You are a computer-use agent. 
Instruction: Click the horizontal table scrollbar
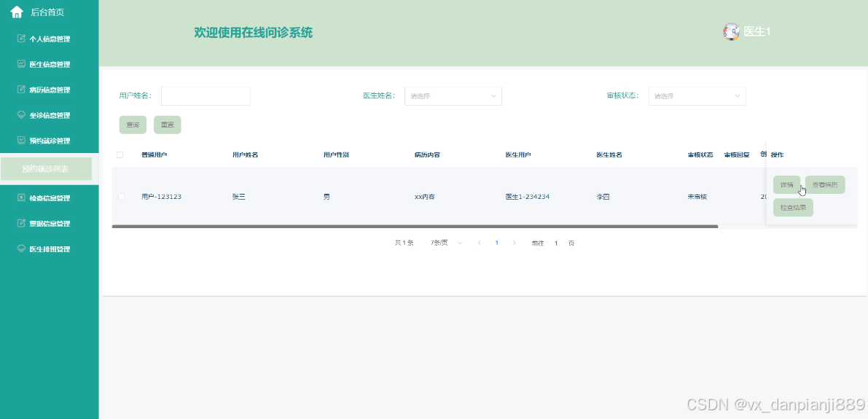pyautogui.click(x=415, y=227)
